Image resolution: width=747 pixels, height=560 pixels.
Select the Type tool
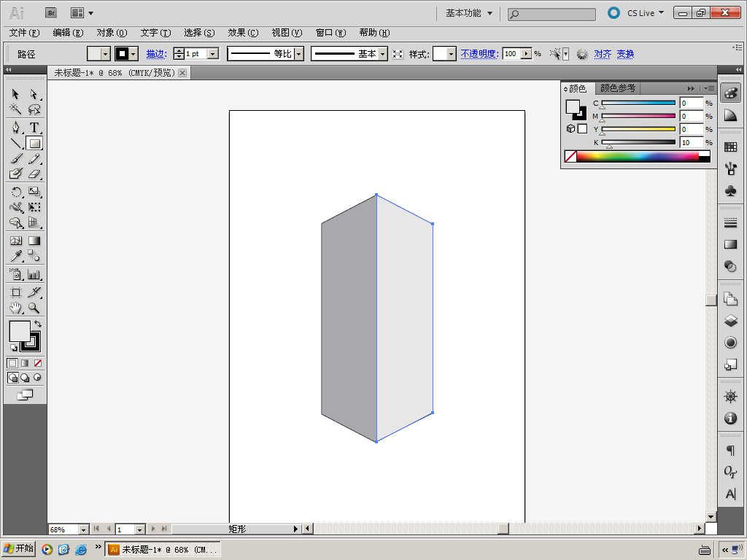[x=34, y=128]
